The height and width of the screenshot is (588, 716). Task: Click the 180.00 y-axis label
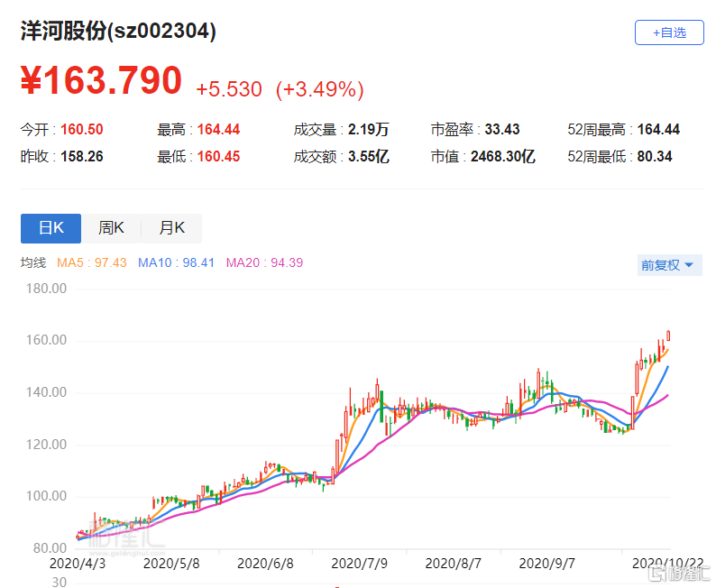[46, 289]
